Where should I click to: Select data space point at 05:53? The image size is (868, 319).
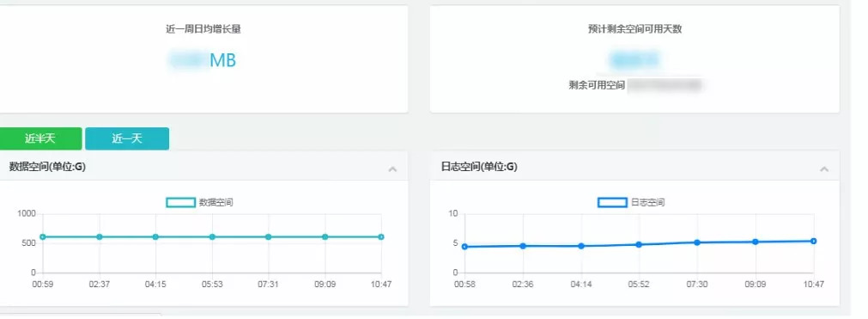coord(212,237)
